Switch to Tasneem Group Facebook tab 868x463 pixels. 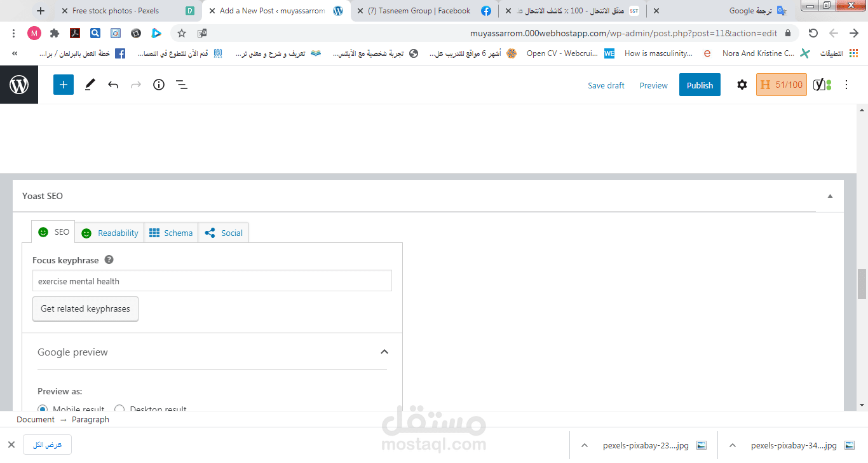click(x=423, y=11)
